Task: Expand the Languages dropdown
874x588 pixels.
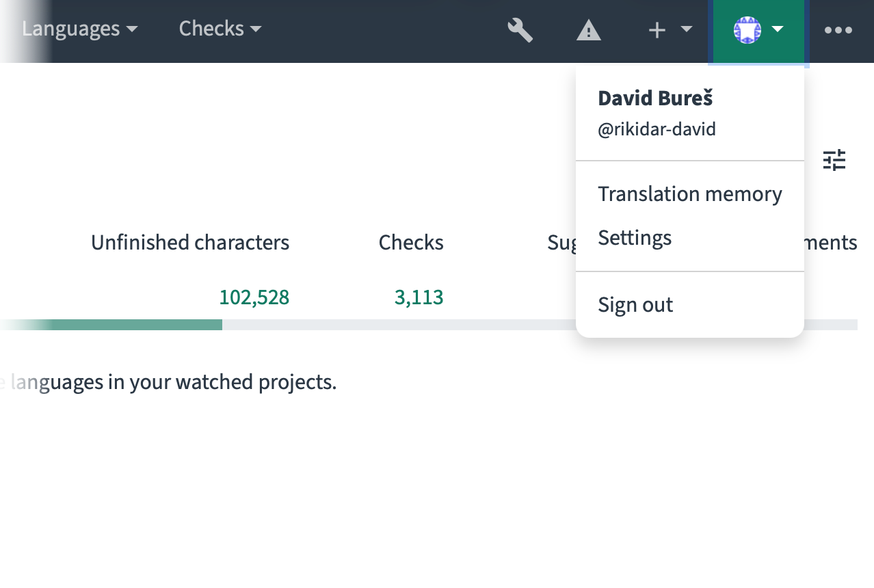Action: pos(79,29)
